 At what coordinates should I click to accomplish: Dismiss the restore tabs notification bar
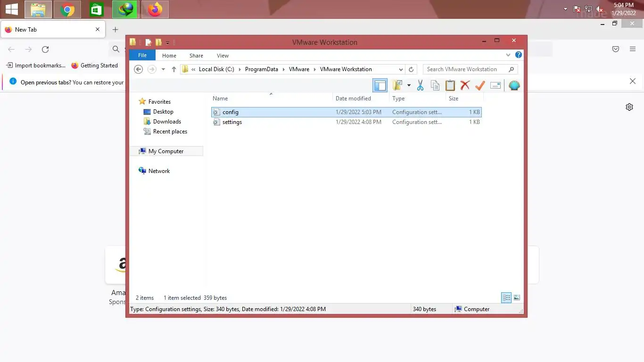[633, 82]
